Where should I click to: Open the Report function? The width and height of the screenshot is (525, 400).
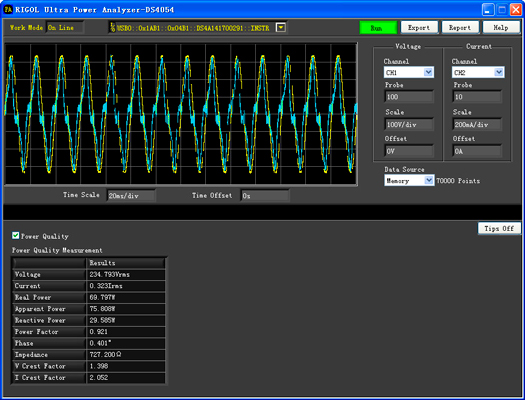(460, 28)
